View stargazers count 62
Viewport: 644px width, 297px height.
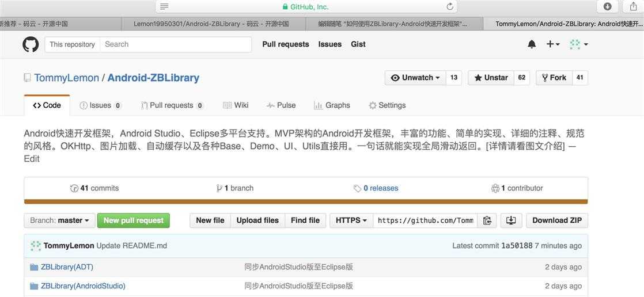(x=522, y=78)
